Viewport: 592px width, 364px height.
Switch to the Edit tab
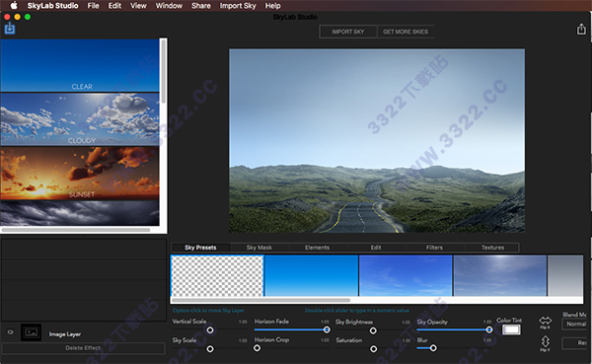click(376, 248)
